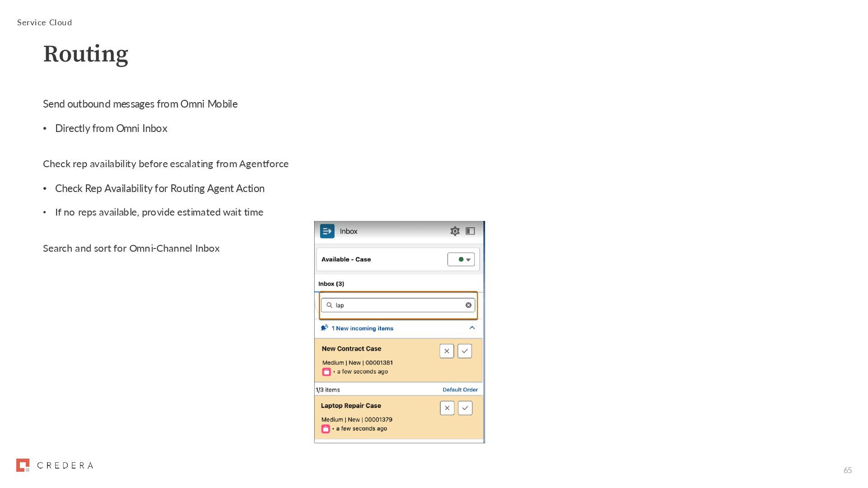Click the inbox search field with "lap"
The width and height of the screenshot is (868, 488).
(398, 305)
